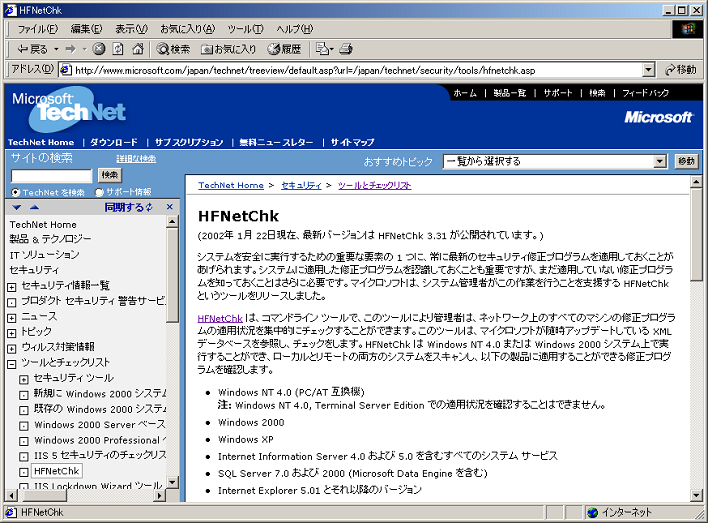Open the Back button history dropdown arrow
The width and height of the screenshot is (708, 523).
pyautogui.click(x=56, y=49)
